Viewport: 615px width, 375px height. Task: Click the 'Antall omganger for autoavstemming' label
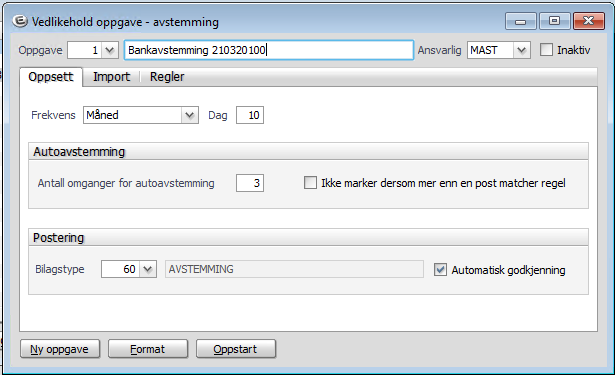[x=126, y=183]
